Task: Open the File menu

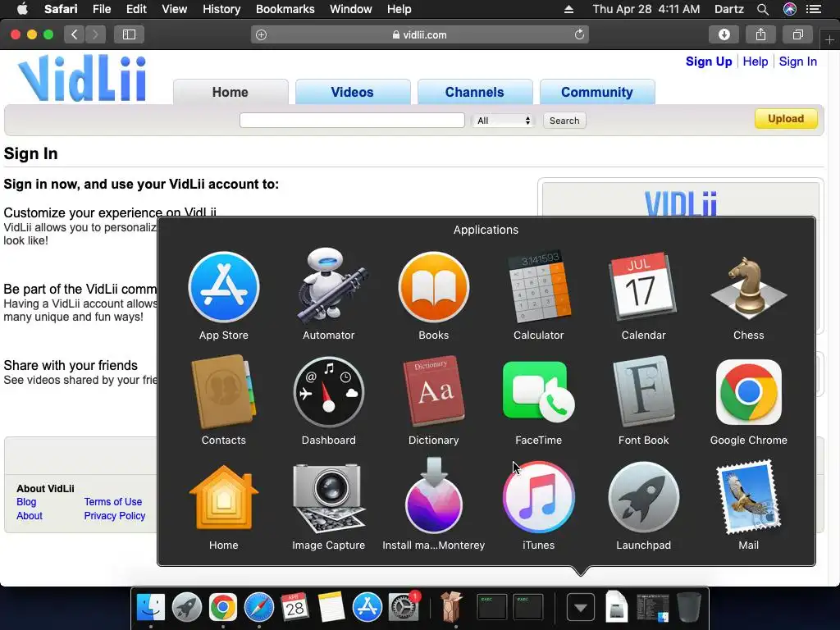Action: point(101,9)
